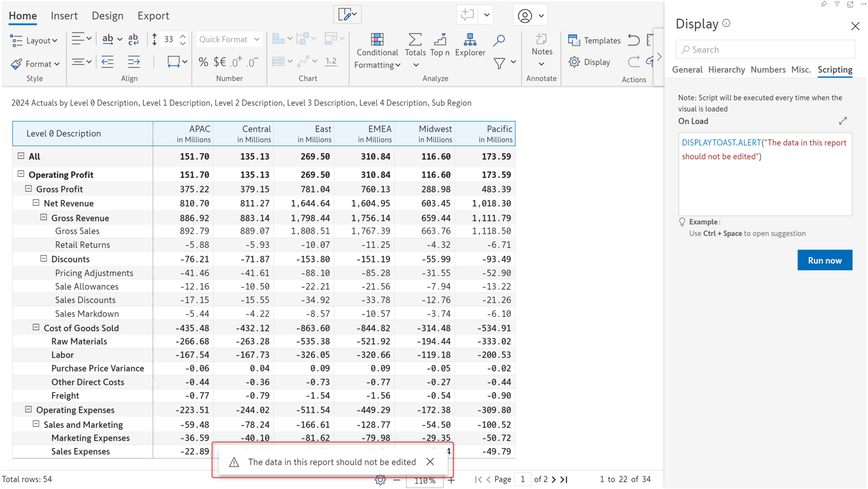Open the Templates gallery
This screenshot has width=868, height=489.
[594, 40]
